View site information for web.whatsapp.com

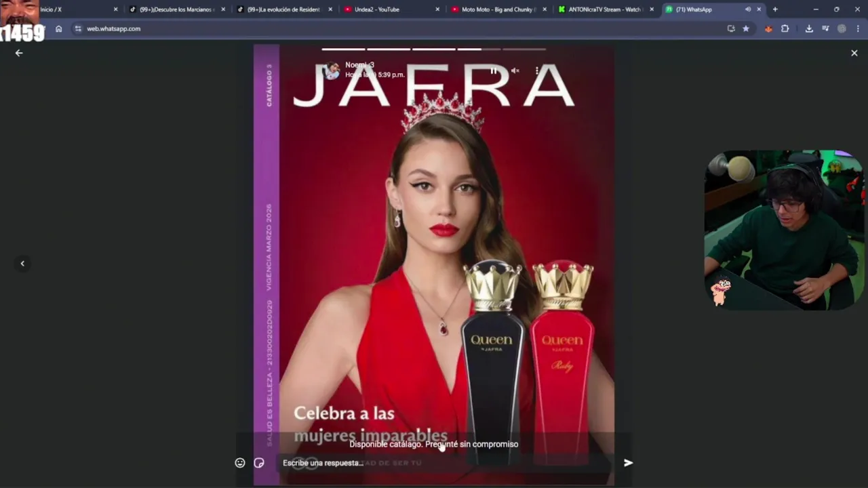[x=78, y=28]
